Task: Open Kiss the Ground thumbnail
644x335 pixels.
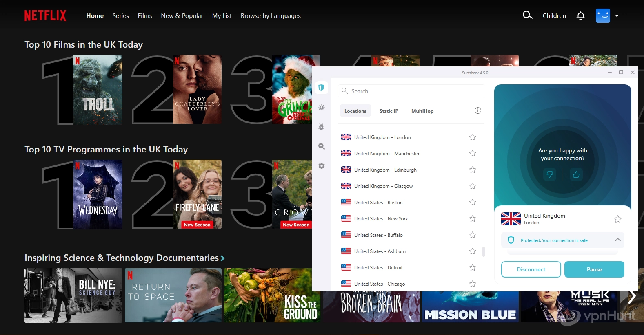Action: [272, 295]
